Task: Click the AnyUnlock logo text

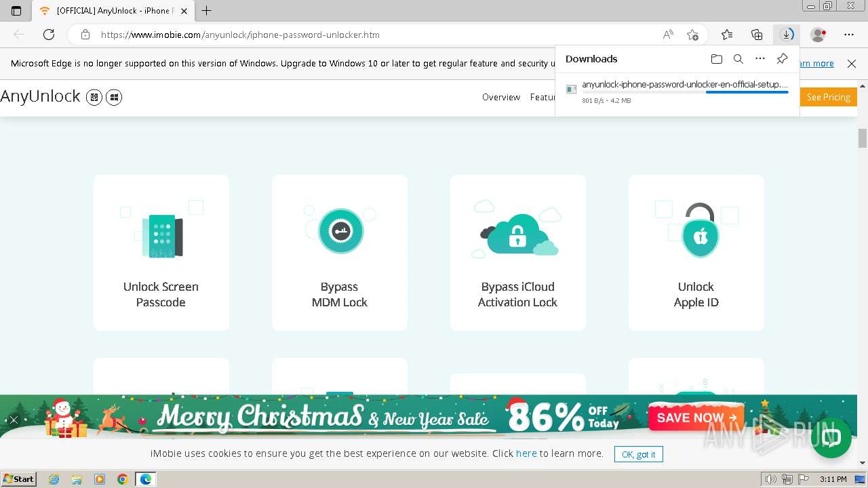Action: pyautogui.click(x=41, y=97)
